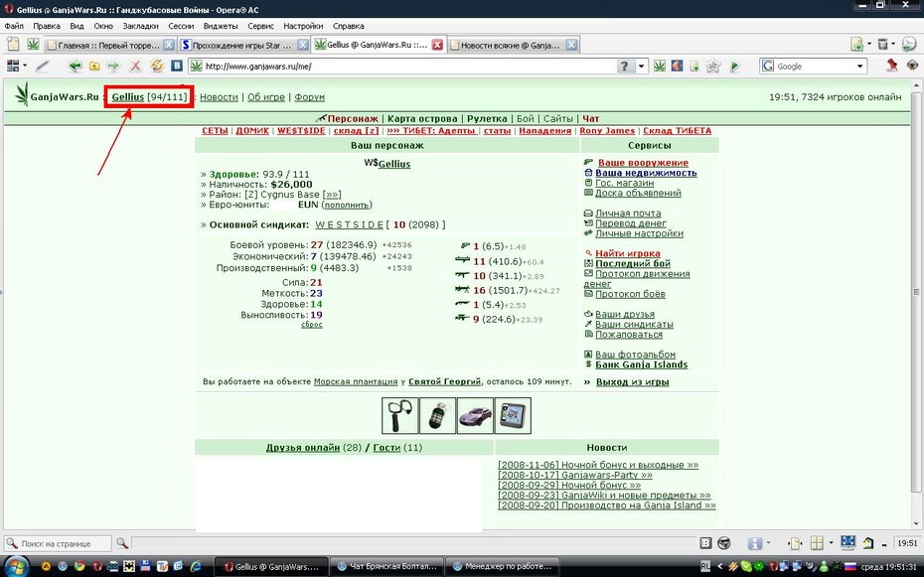Click the address bar URL field
Viewport: 924px width, 577px height.
point(409,66)
